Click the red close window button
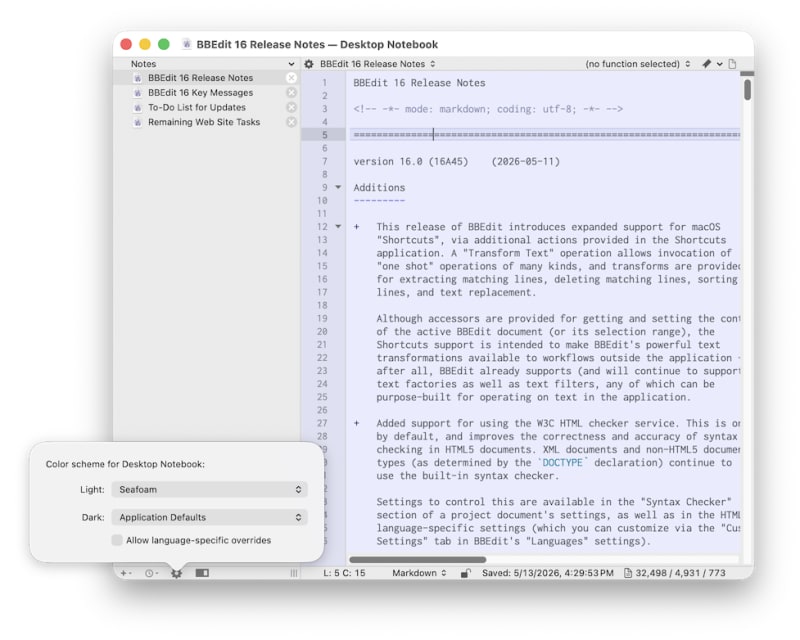The height and width of the screenshot is (640, 800). [x=126, y=44]
